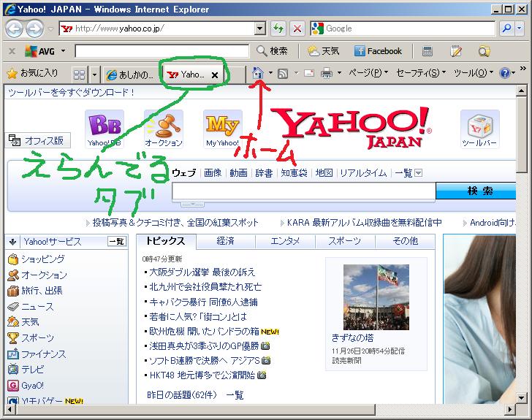Open the オークション gavel icon in header

pos(164,129)
